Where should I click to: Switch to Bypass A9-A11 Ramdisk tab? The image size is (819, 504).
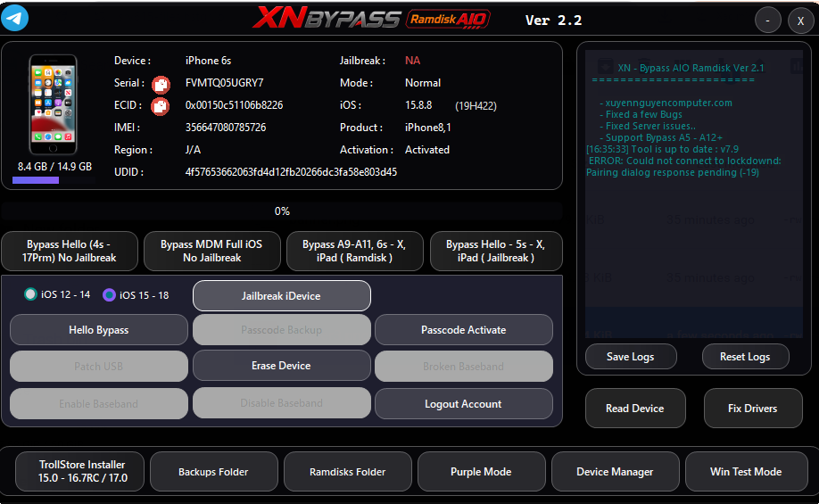[x=355, y=252]
